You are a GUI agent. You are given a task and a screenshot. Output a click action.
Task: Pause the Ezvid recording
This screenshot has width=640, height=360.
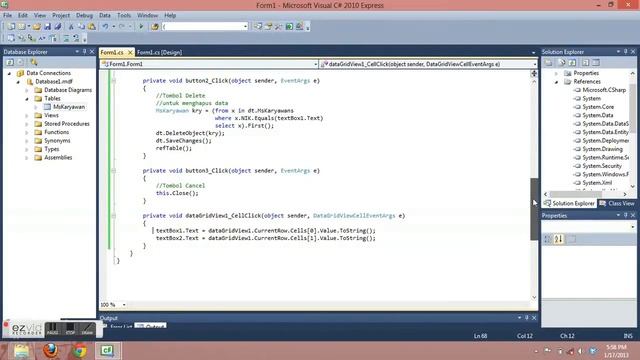[52, 329]
